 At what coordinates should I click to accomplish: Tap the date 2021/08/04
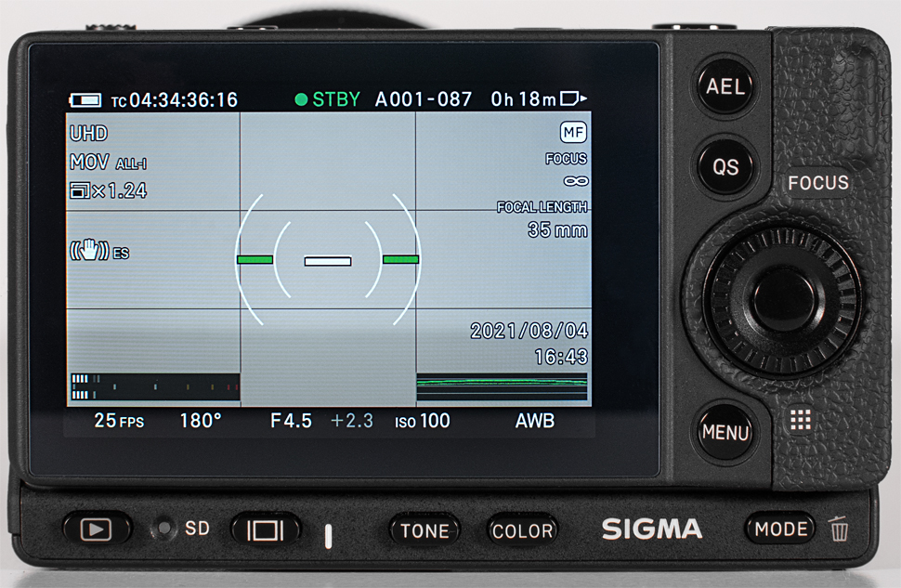coord(529,331)
